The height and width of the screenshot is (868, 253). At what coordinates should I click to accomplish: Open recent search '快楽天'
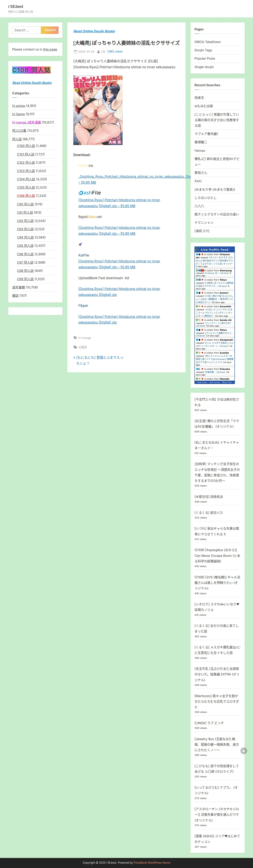coord(199,98)
